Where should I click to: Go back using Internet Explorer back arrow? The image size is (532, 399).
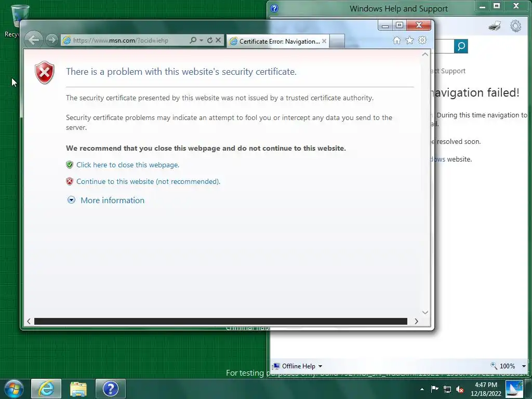pyautogui.click(x=34, y=40)
